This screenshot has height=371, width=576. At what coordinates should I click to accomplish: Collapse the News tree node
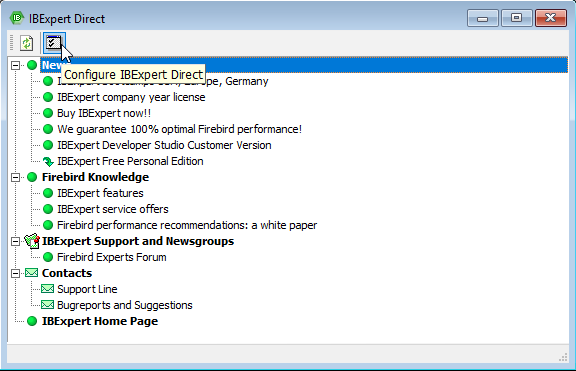point(15,65)
